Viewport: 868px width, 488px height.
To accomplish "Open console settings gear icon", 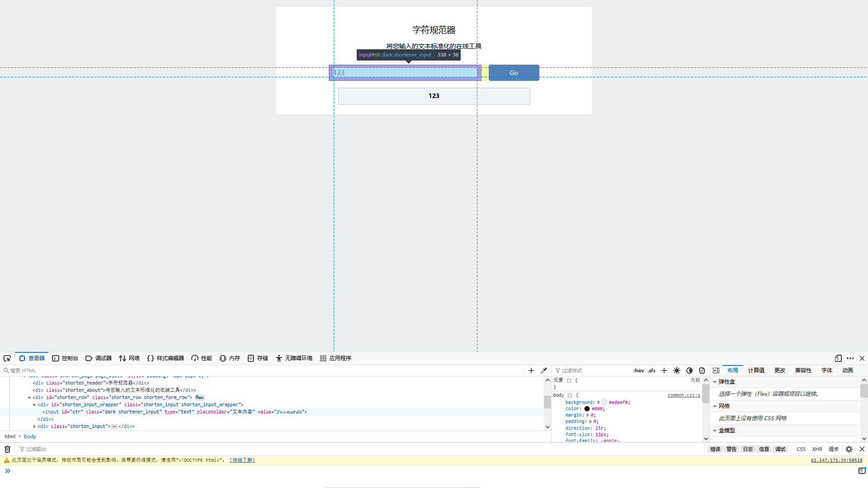I will (849, 449).
